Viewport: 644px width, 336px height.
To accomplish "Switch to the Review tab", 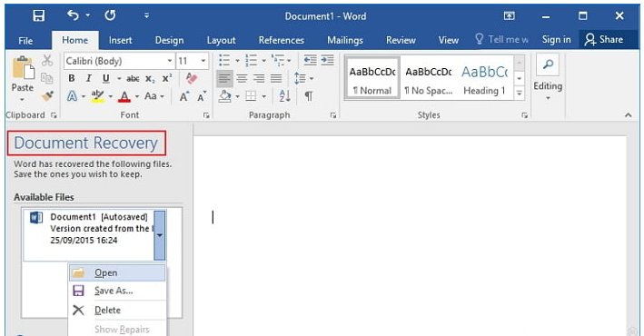I will [401, 40].
